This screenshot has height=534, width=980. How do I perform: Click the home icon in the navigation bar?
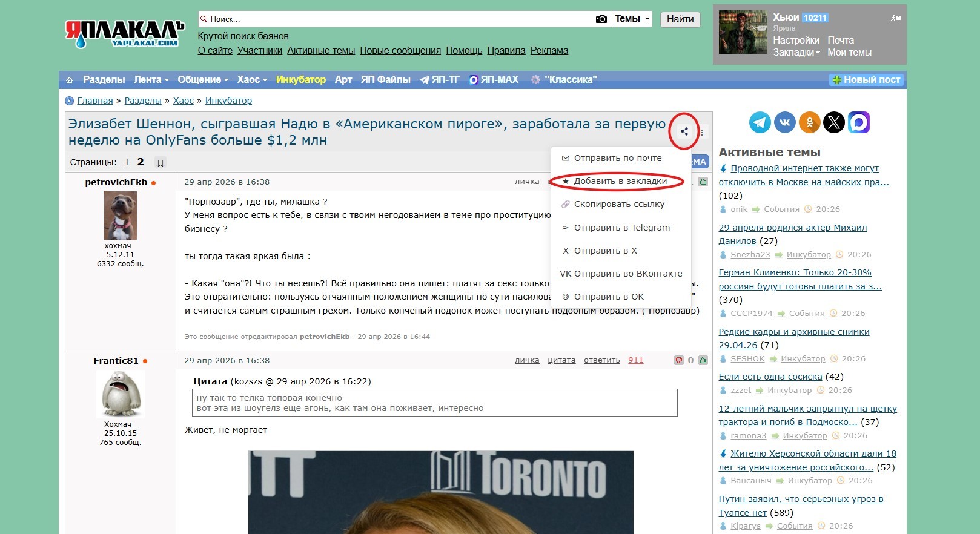tap(69, 80)
